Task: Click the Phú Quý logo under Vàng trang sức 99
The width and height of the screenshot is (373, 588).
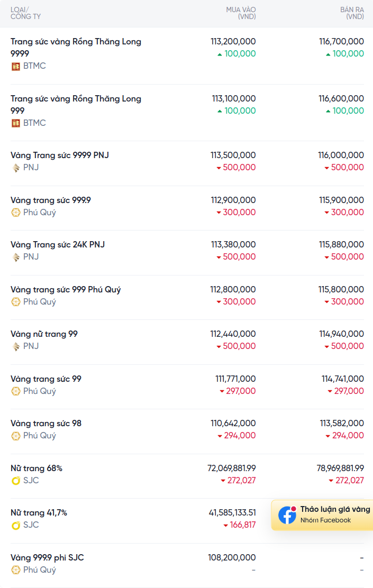Action: coord(15,391)
